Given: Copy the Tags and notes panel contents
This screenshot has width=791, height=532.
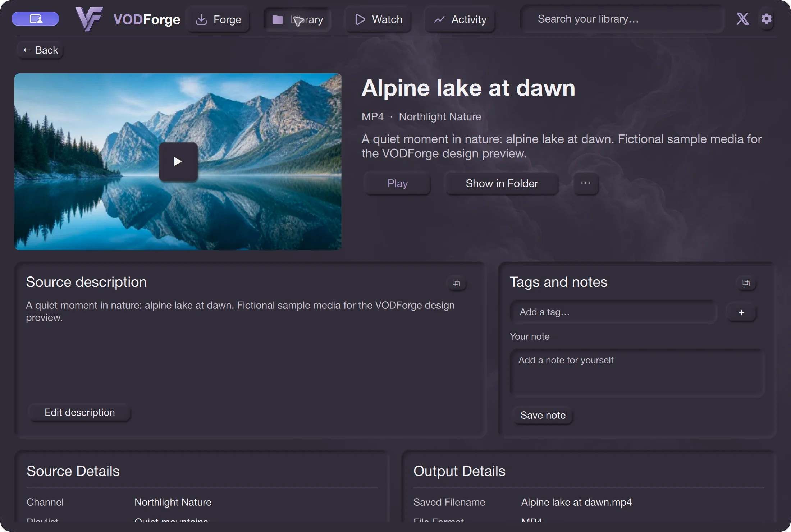Looking at the screenshot, I should tap(746, 283).
